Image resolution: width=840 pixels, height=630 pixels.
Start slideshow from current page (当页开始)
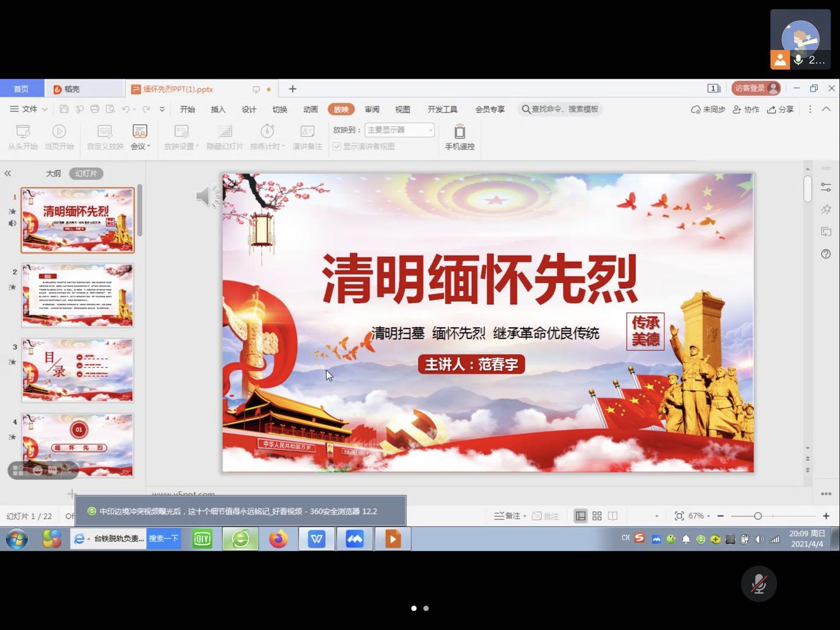[59, 132]
